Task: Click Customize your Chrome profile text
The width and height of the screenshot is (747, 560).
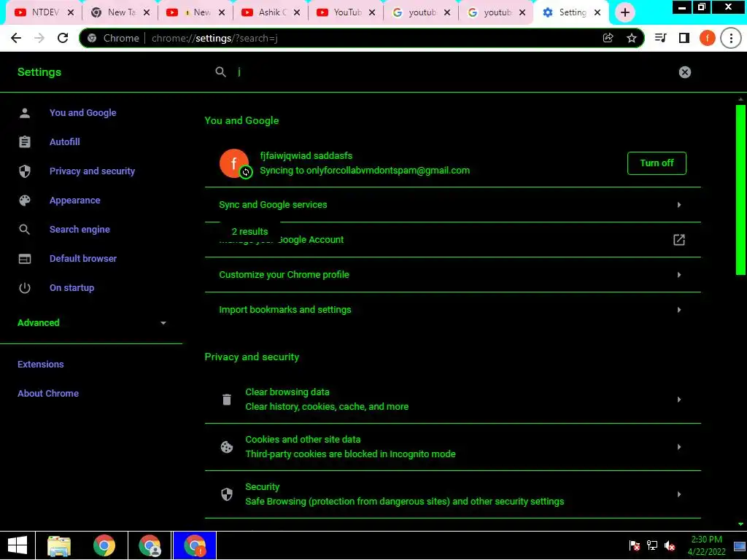Action: [284, 275]
